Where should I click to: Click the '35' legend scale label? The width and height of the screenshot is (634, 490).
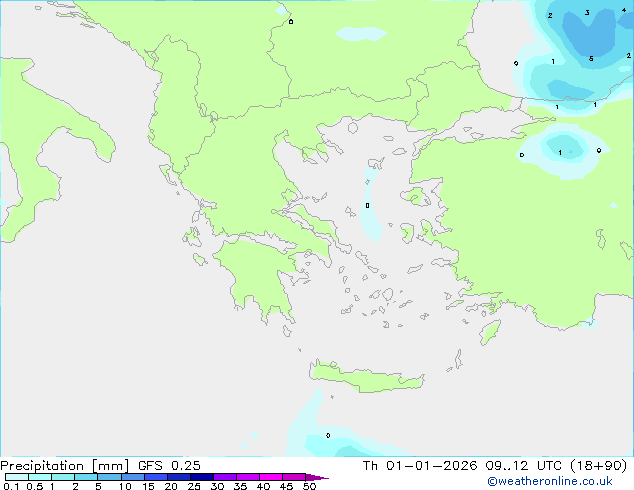coord(240,486)
